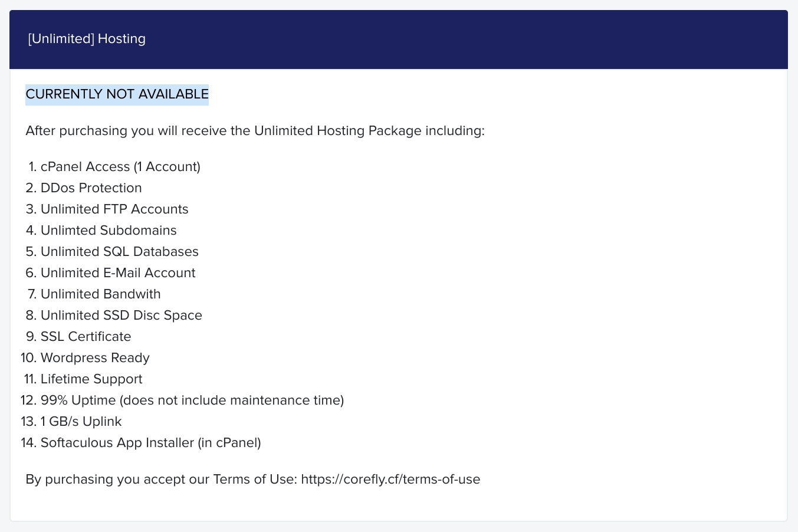Click 'Unlimted Subdomains' list item
Viewport: 798px width, 532px height.
pyautogui.click(x=109, y=231)
